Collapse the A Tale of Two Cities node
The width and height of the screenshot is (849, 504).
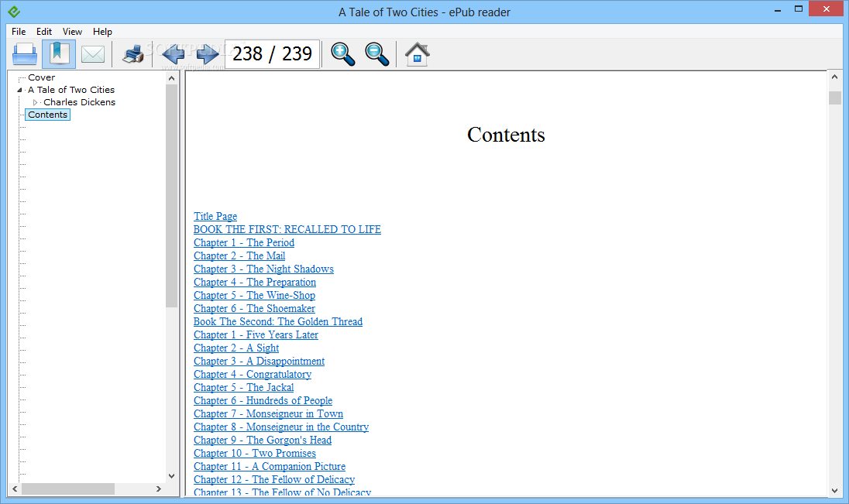(19, 91)
